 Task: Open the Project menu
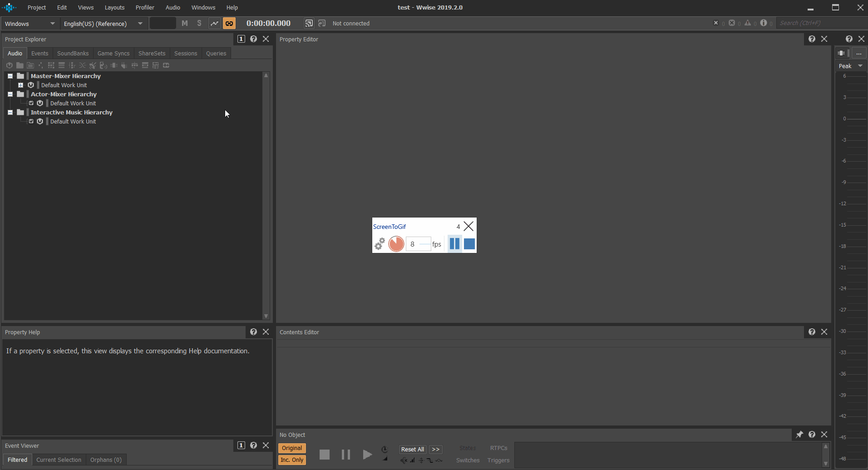click(37, 7)
